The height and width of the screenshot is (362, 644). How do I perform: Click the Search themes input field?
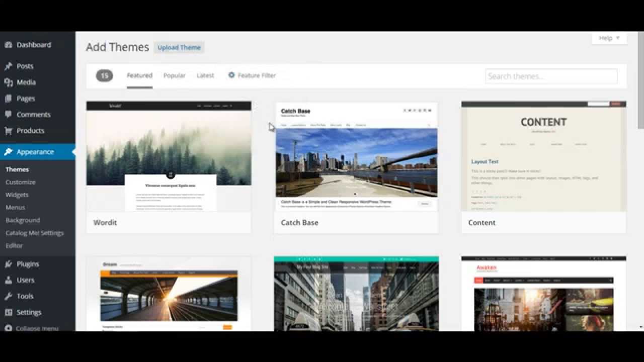(551, 76)
